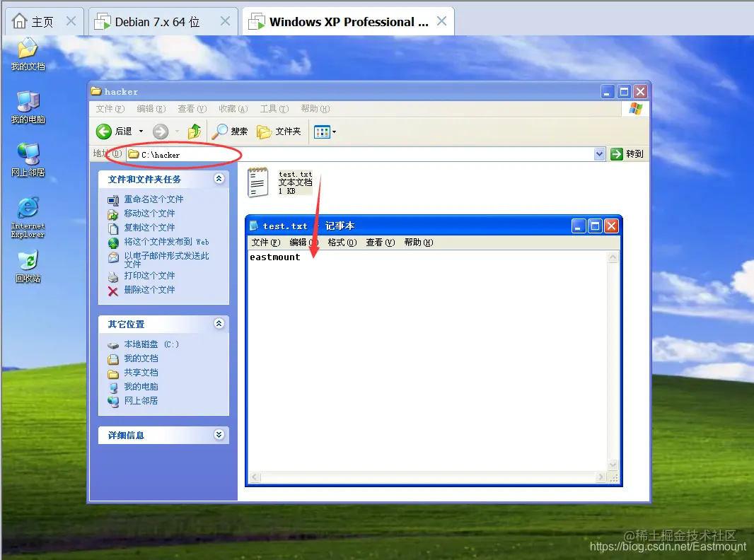This screenshot has height=560, width=754.
Task: Click the Go button beside address bar
Action: pyautogui.click(x=627, y=154)
